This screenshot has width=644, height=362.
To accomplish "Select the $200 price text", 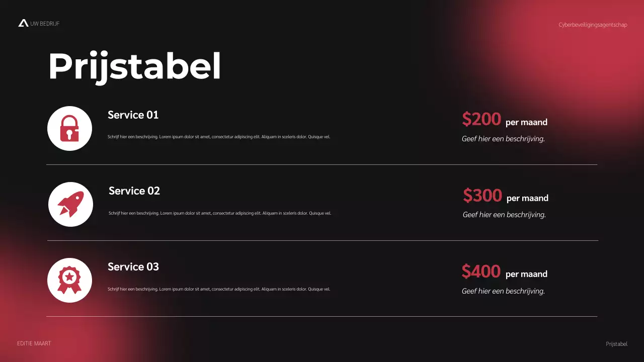I will tap(481, 120).
